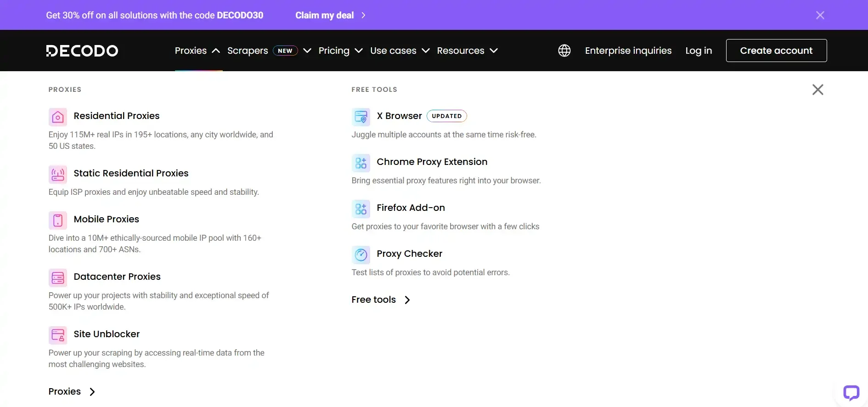
Task: Click the Mobile Proxies phone icon
Action: (58, 220)
